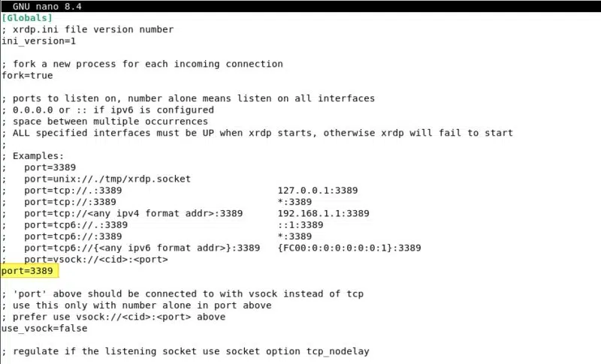Image resolution: width=601 pixels, height=364 pixels.
Task: Click the GNU nano 8.4 title bar
Action: (47, 6)
